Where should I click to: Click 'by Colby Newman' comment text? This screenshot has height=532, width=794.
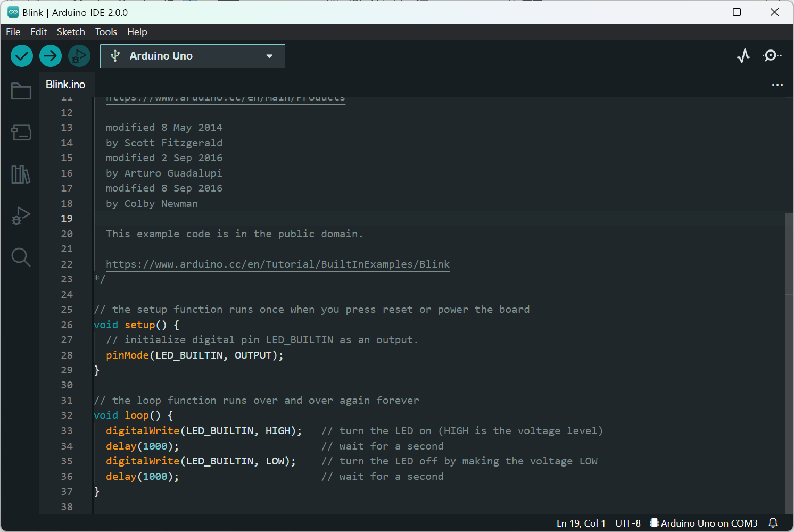(x=152, y=203)
